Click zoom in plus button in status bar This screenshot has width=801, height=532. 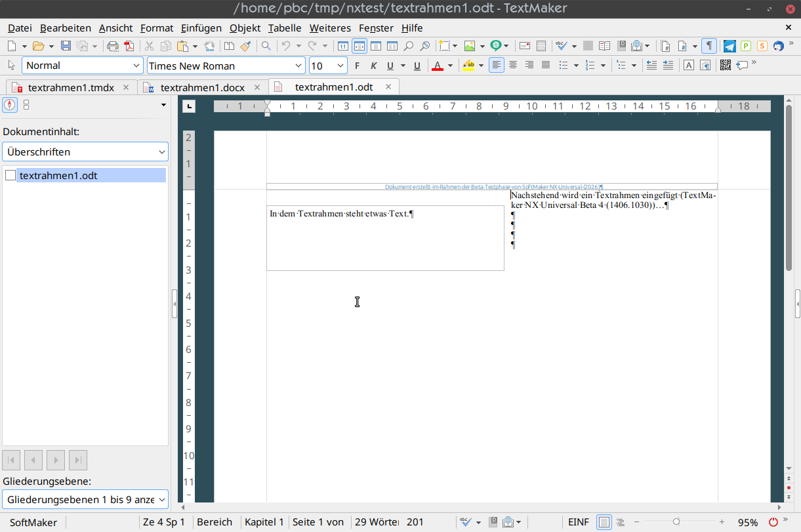pos(722,522)
